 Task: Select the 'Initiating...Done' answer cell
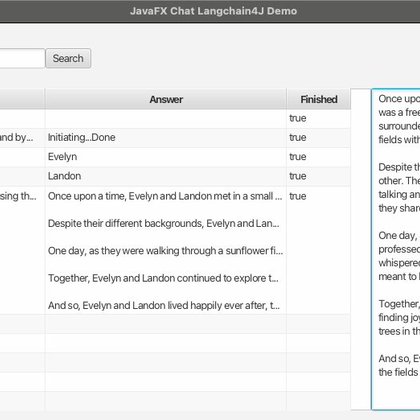pyautogui.click(x=166, y=138)
